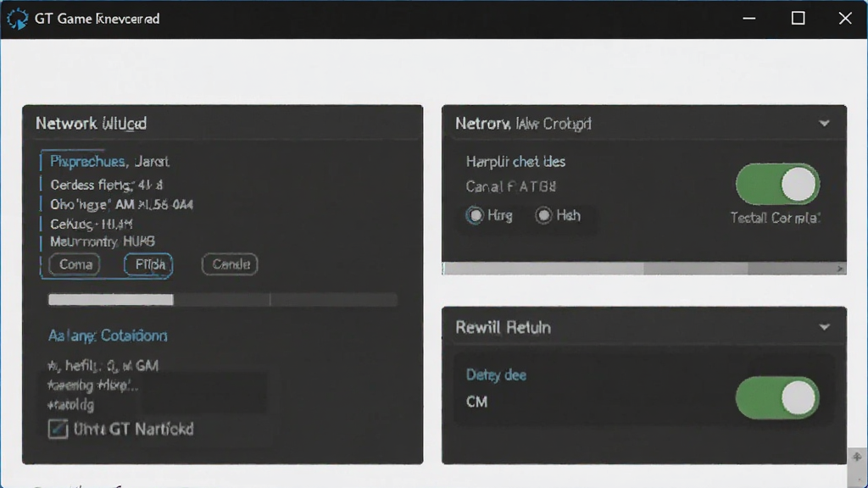Viewport: 868px width, 488px height.
Task: Select the Hirg radio button
Action: tap(475, 215)
